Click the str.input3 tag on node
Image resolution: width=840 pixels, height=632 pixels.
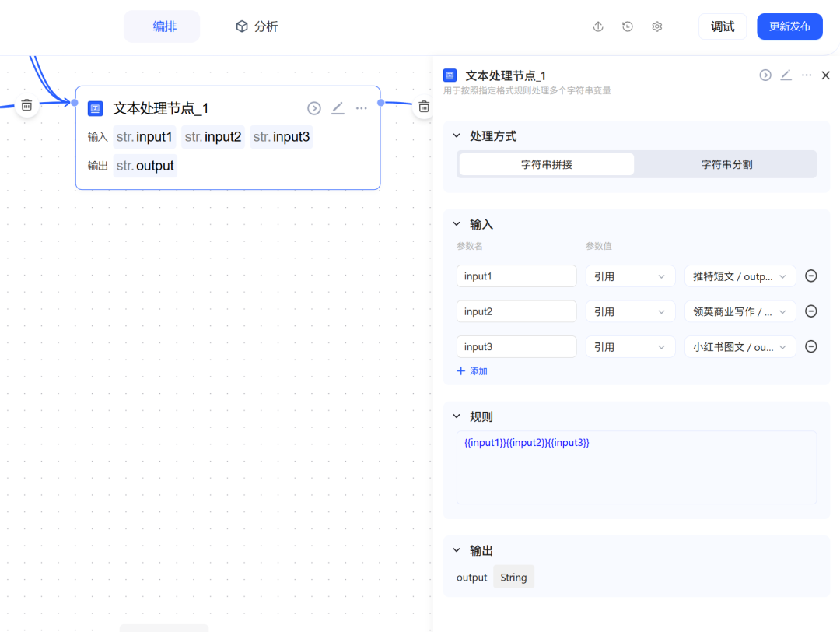tap(282, 137)
